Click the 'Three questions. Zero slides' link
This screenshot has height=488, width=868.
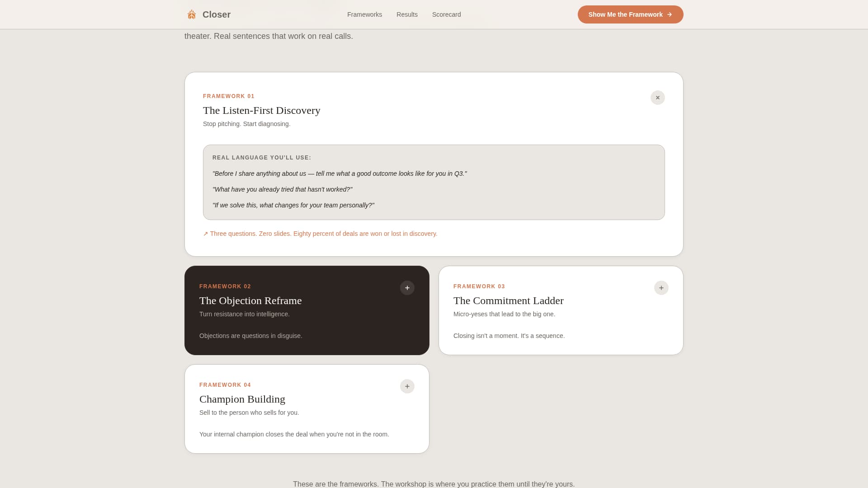click(324, 234)
